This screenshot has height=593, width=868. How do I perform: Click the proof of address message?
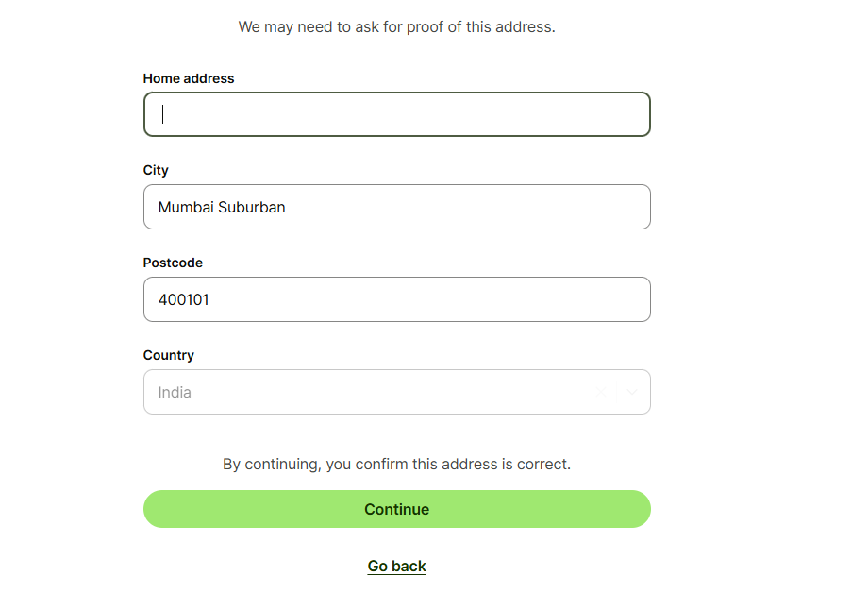[x=396, y=26]
